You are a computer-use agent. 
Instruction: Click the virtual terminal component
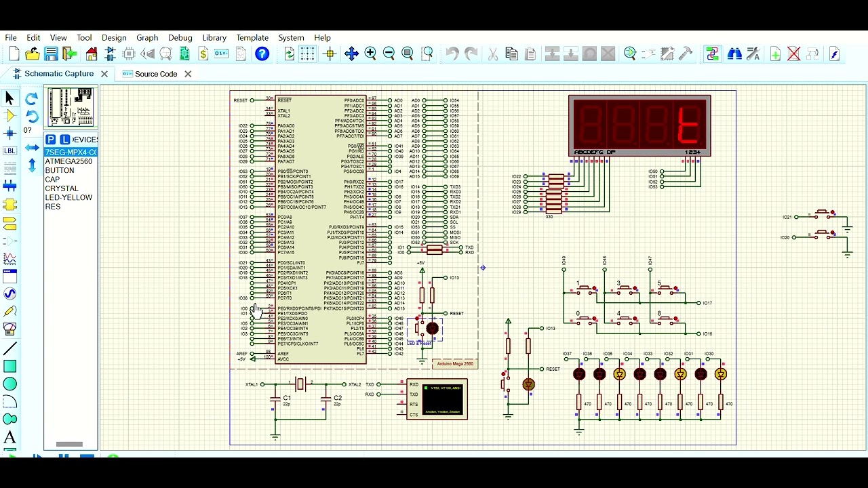pos(437,399)
